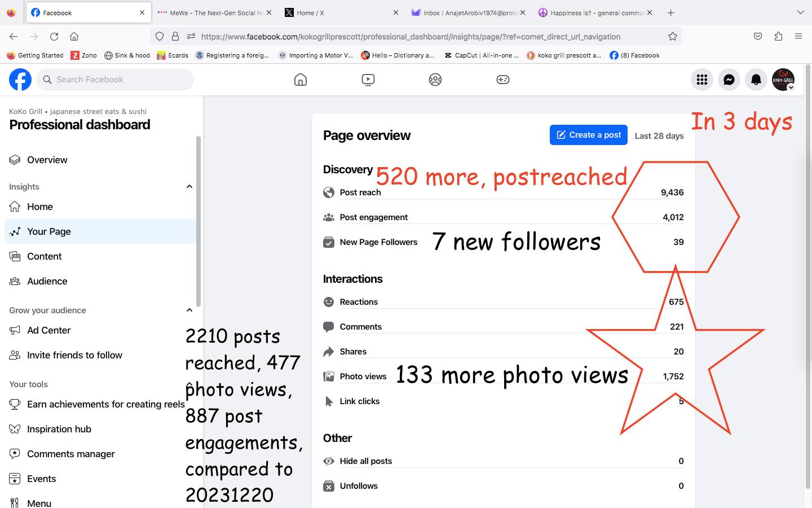Open Overview in dashboard sidebar
This screenshot has height=508, width=812.
[100, 160]
